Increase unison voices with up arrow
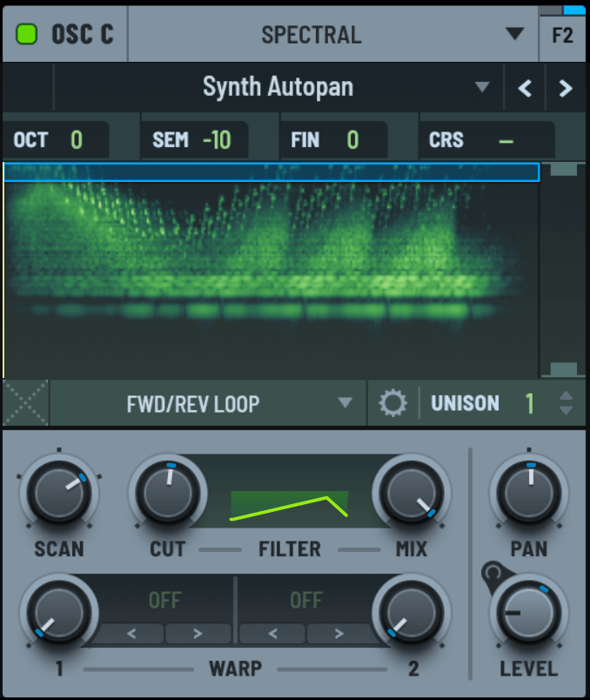 (567, 396)
